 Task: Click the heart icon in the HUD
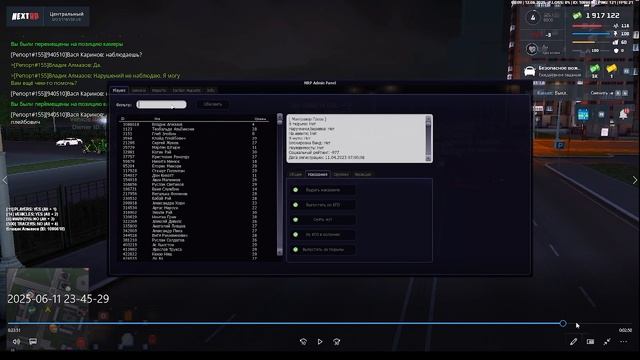[532, 49]
